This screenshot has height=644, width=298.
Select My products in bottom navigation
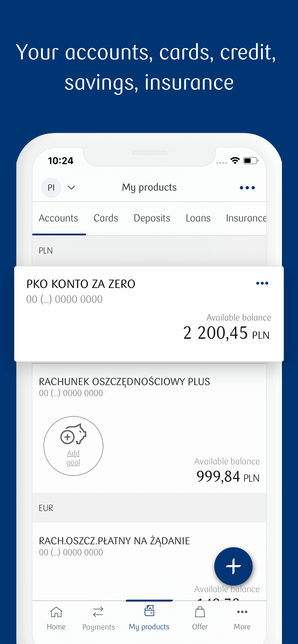[x=149, y=618]
